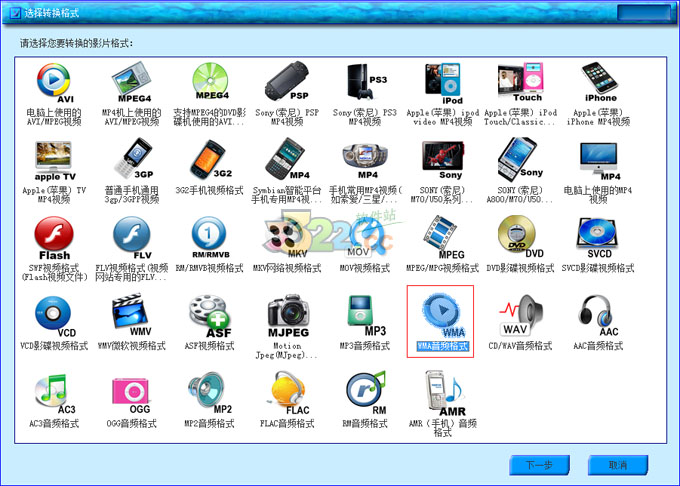680x486 pixels.
Task: Click the 'OGG音频格式' label
Action: 131,424
